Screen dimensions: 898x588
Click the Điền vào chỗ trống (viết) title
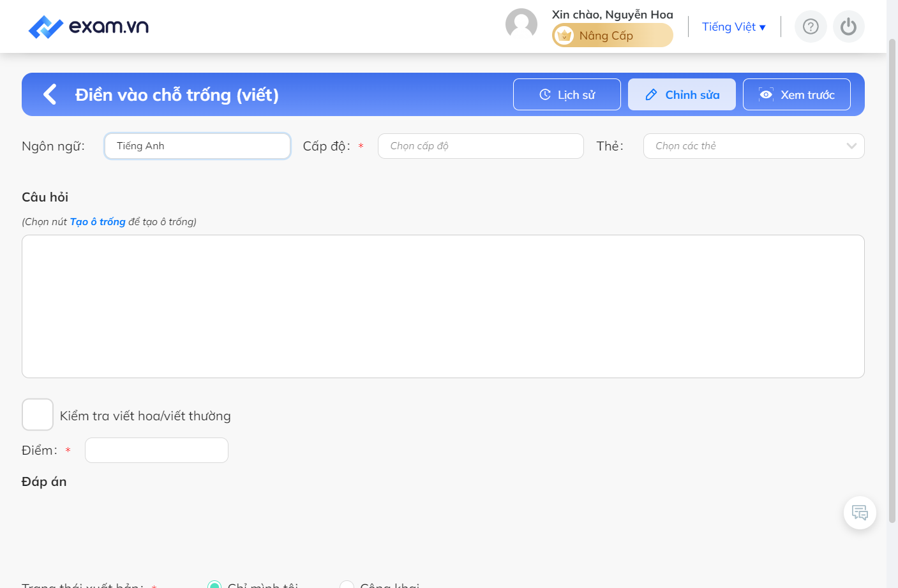tap(177, 95)
